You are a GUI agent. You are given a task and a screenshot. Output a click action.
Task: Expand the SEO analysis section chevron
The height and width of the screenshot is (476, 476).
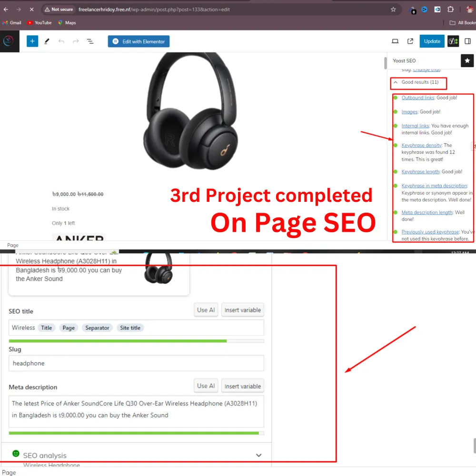(258, 455)
